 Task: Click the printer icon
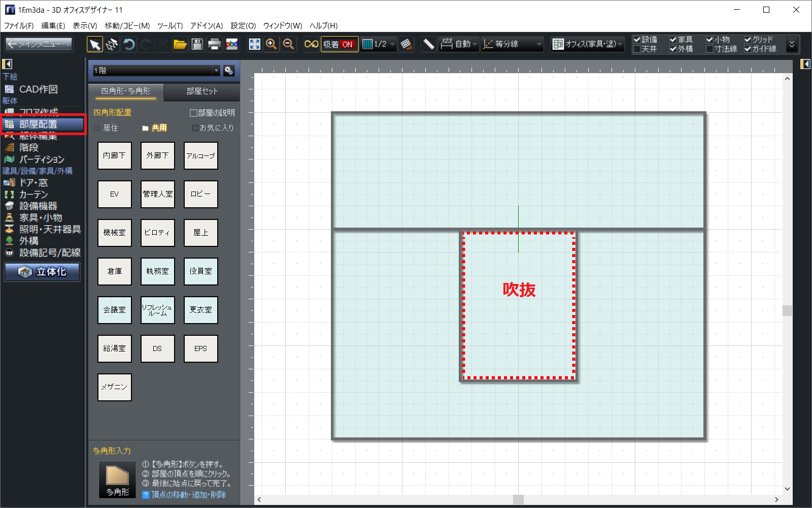(214, 45)
